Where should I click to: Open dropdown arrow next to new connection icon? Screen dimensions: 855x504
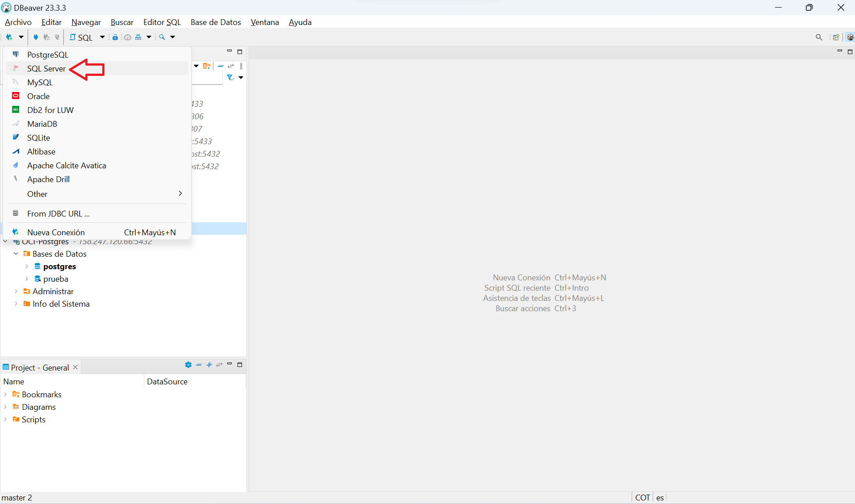click(x=21, y=37)
